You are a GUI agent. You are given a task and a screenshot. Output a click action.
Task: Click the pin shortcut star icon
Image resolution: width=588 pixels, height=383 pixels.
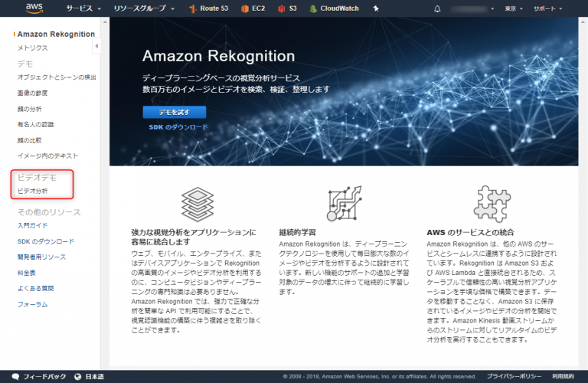pyautogui.click(x=376, y=8)
